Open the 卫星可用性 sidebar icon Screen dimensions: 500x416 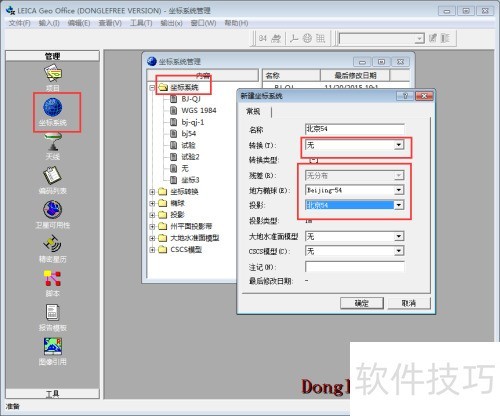tap(53, 210)
